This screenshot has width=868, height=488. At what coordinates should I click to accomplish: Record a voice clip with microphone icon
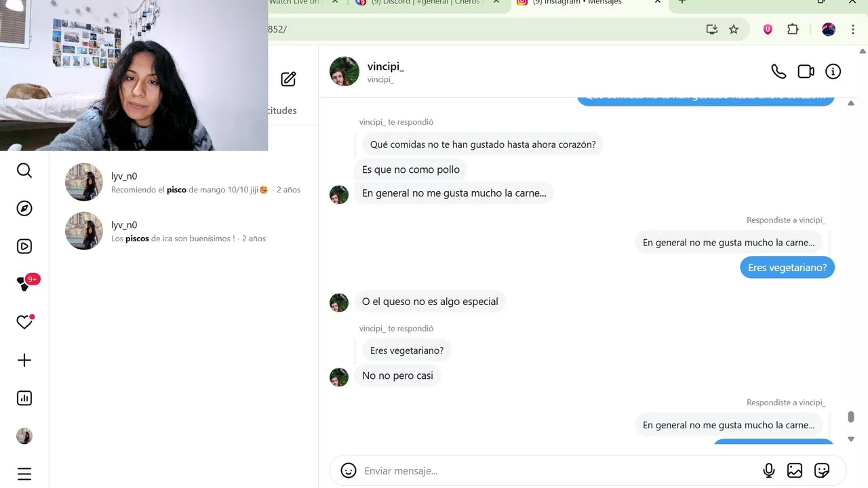[769, 470]
